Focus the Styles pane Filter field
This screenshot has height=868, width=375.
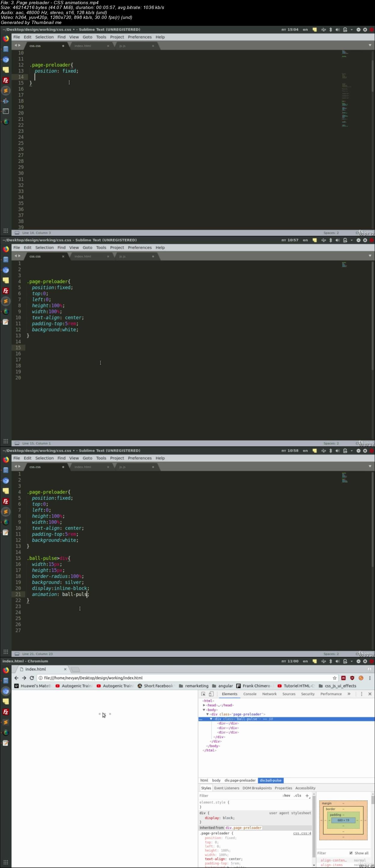coord(239,796)
